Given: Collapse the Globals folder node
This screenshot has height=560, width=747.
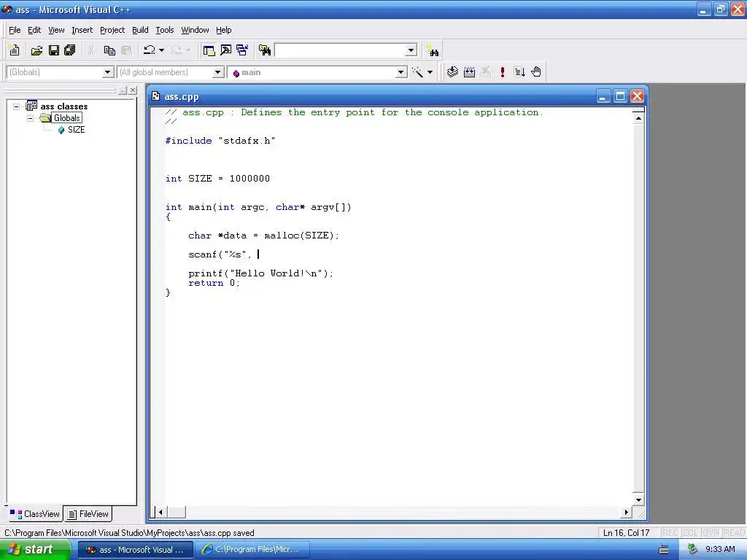Looking at the screenshot, I should coord(31,118).
